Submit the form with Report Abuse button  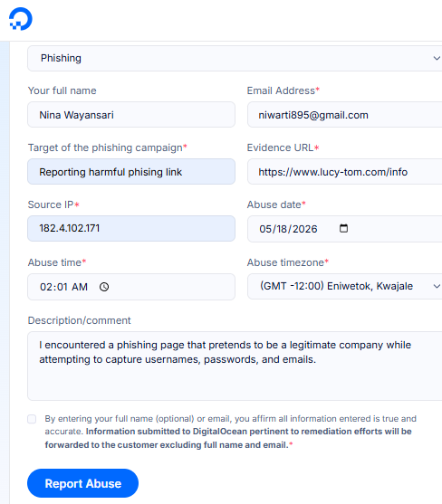tap(82, 483)
